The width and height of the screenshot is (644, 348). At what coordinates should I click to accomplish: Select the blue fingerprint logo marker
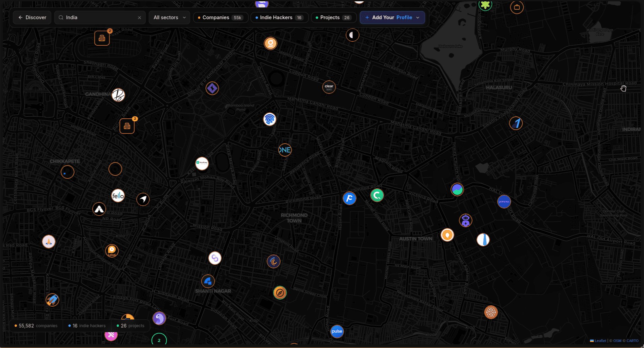click(270, 119)
